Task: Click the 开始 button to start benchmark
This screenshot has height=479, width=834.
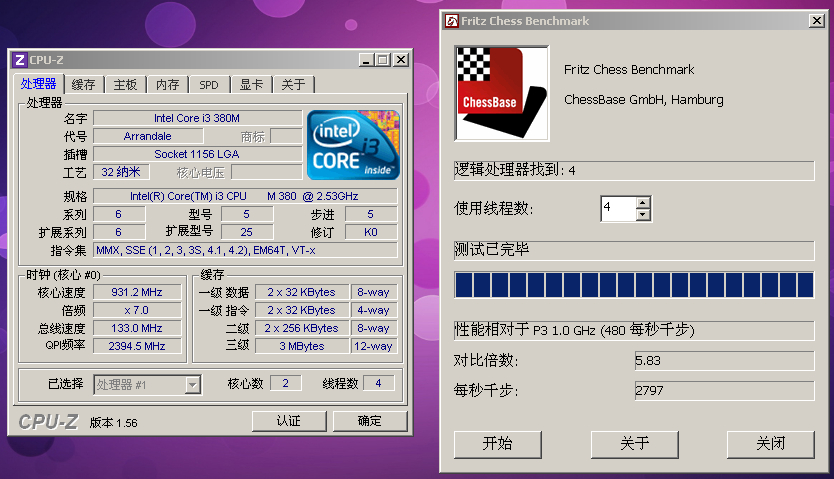Action: 497,444
